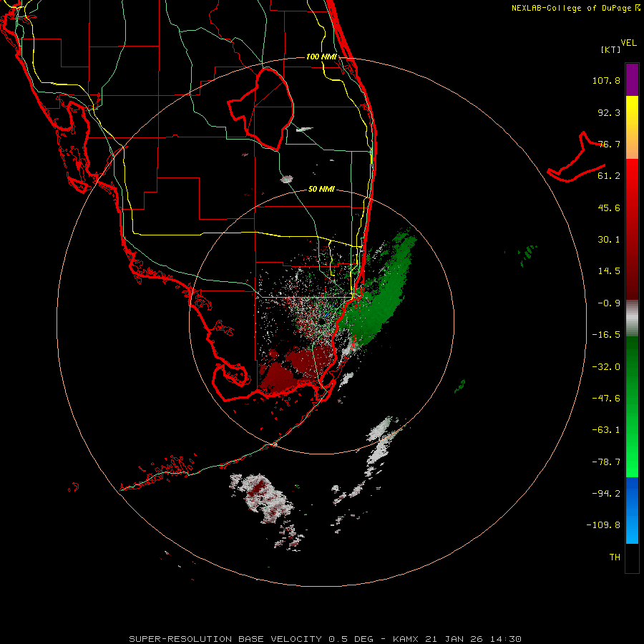Click the 14.5 velocity scale value
Screen dimensions: 644x644
[x=609, y=271]
